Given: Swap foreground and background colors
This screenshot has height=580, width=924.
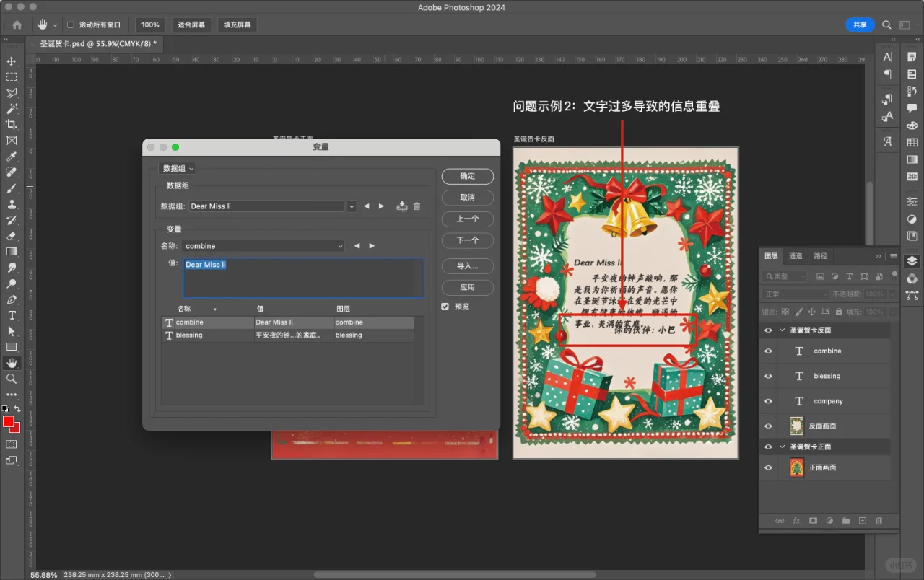Looking at the screenshot, I should click(x=17, y=409).
